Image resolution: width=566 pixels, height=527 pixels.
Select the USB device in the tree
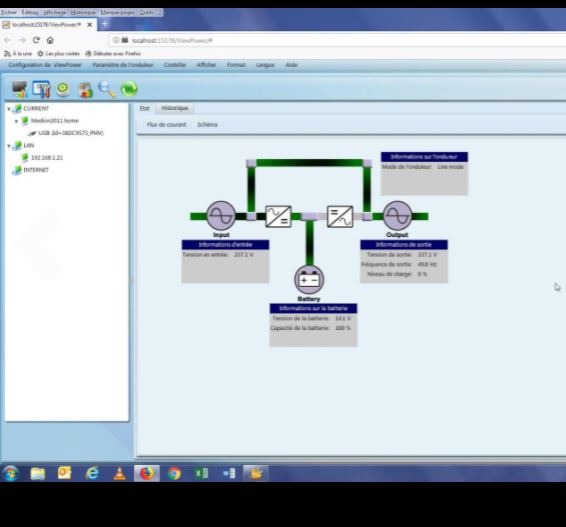pos(71,133)
